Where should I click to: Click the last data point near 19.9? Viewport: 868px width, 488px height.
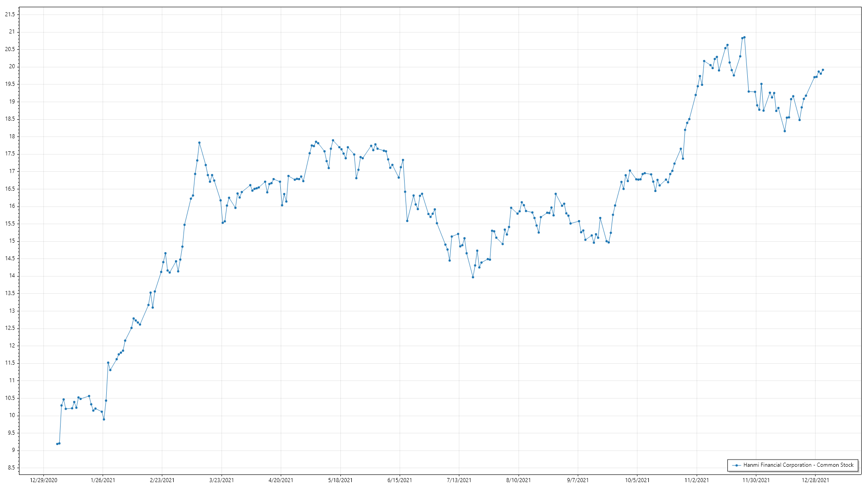823,70
